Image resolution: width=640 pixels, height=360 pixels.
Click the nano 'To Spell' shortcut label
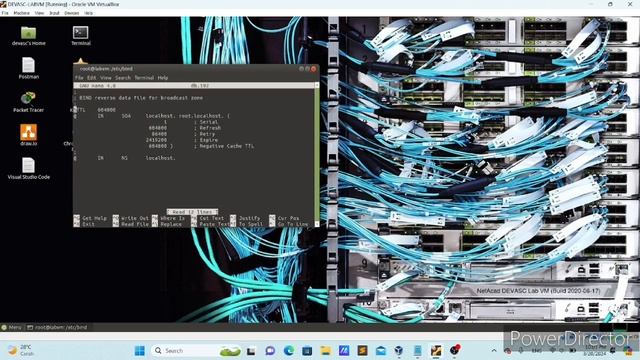click(251, 224)
